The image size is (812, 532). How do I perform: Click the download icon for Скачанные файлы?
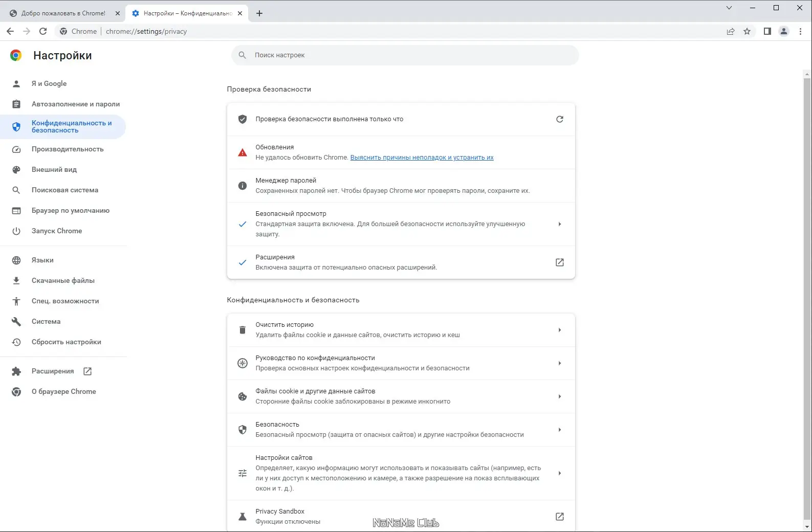coord(16,281)
